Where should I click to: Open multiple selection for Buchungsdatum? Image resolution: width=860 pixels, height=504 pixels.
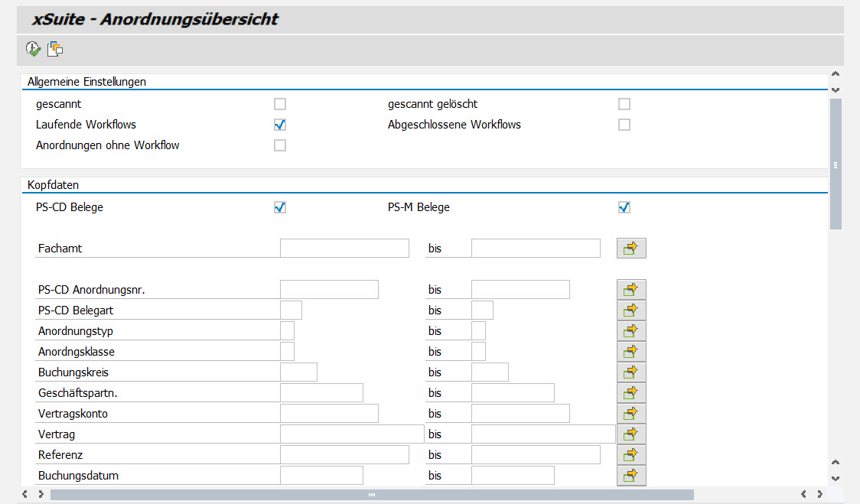630,475
